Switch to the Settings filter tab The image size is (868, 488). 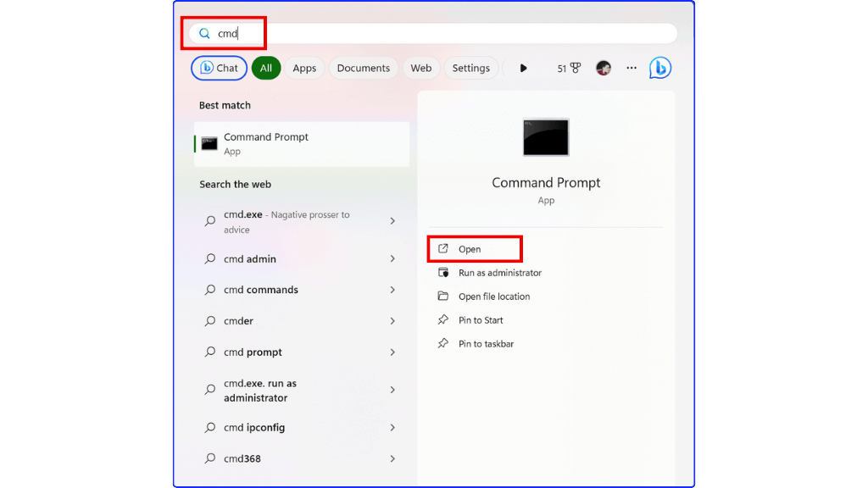471,68
